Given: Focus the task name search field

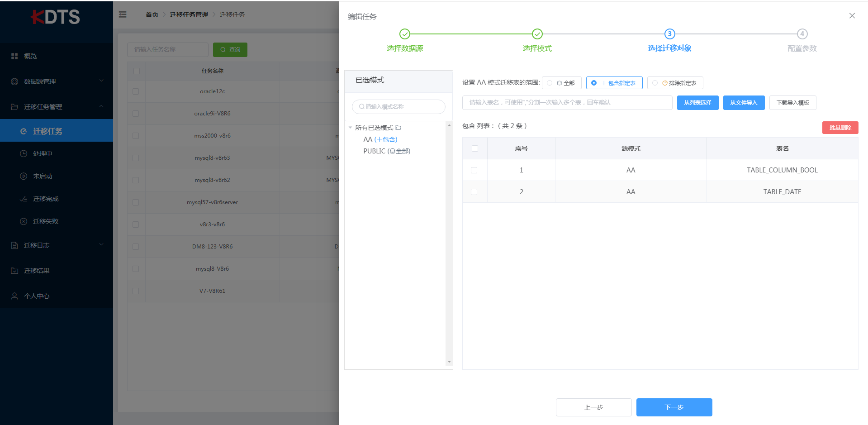Looking at the screenshot, I should pos(168,50).
